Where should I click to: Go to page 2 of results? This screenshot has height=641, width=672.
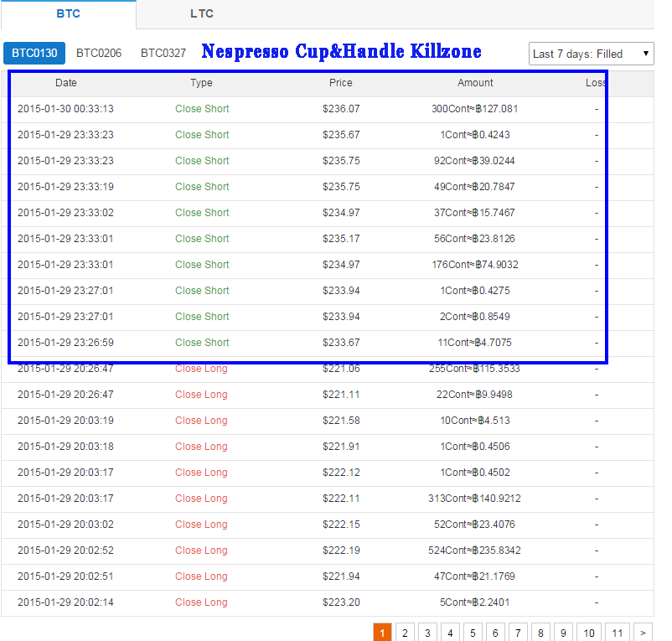click(405, 633)
